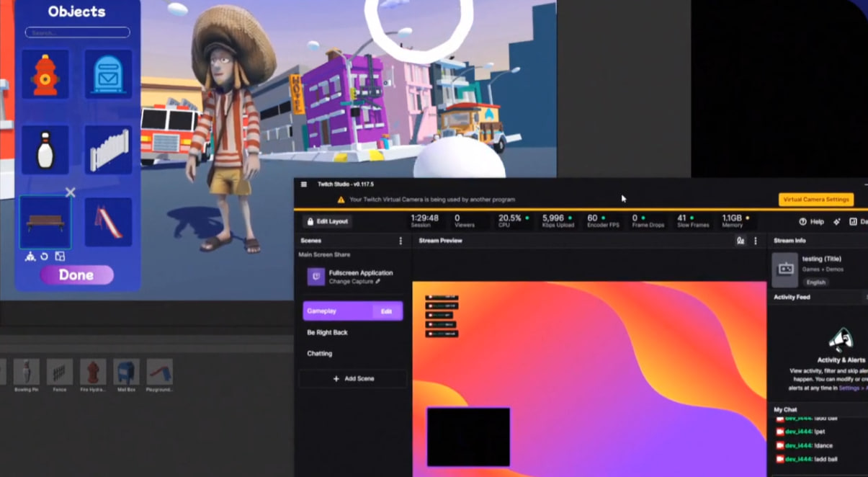Select the bowling pin object tile
The image size is (868, 477).
[45, 149]
